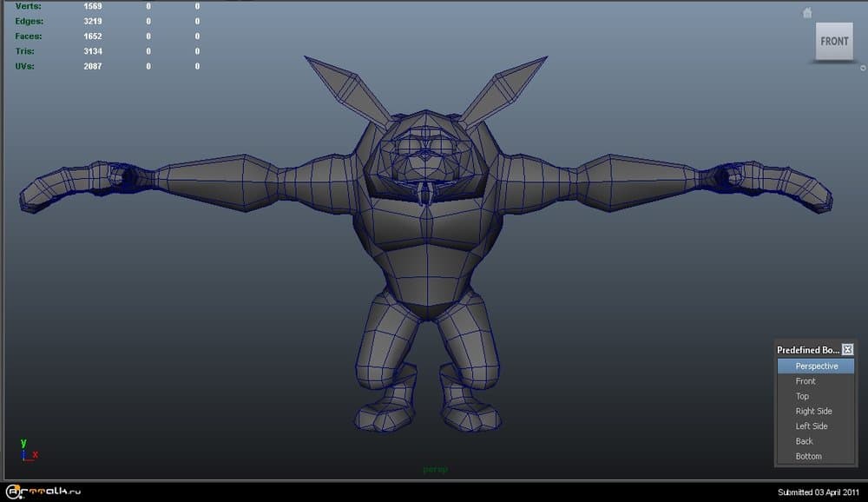Select Perspective in Predefined Bookmarks menu
The width and height of the screenshot is (868, 502).
(x=815, y=367)
